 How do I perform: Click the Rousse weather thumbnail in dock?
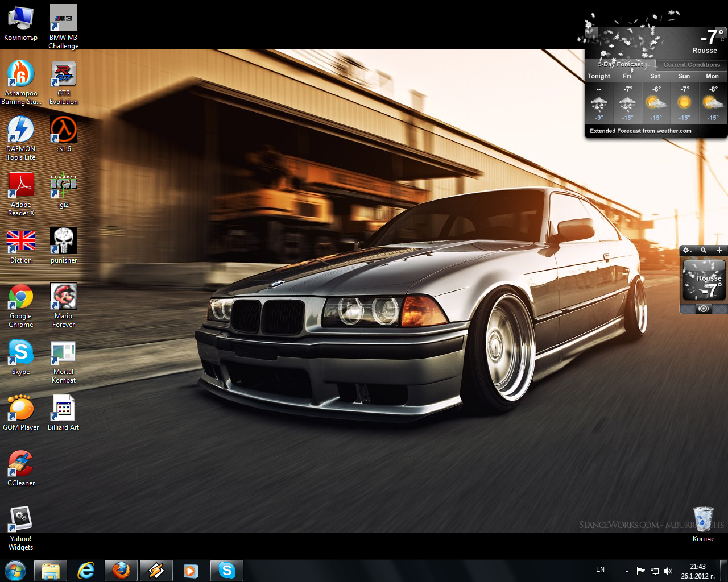tap(704, 280)
